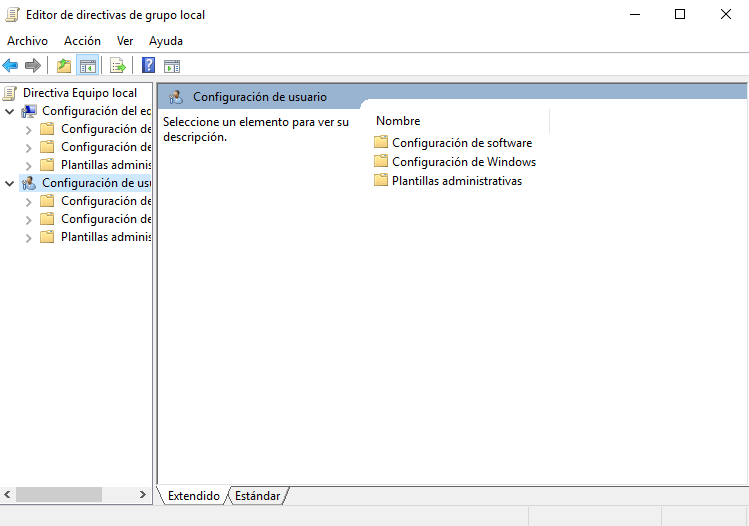Open the Ver menu
749x526 pixels.
pos(125,41)
